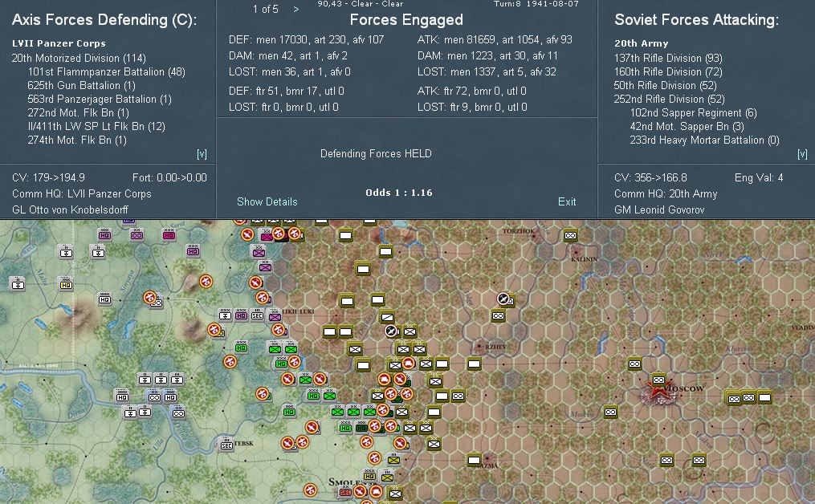Image resolution: width=815 pixels, height=504 pixels.
Task: Select 160th Rifle Division (72) entry
Action: 668,71
